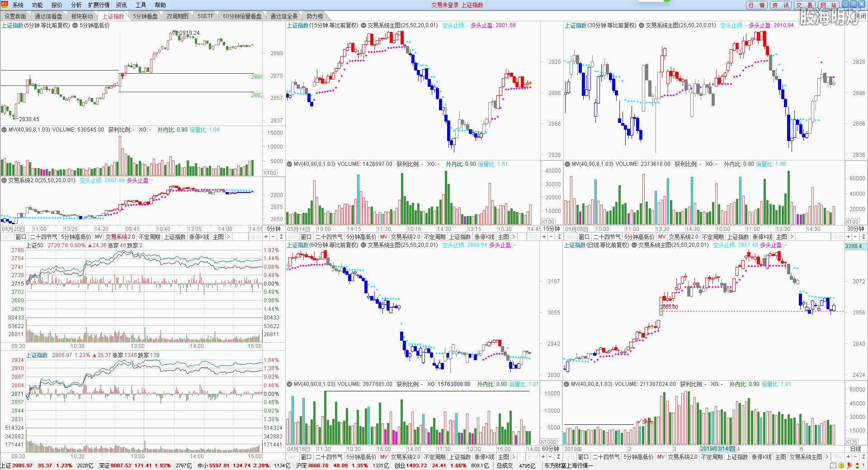Click the round icon before the 5-minute MV indicator
The height and width of the screenshot is (470, 868).
pyautogui.click(x=4, y=130)
